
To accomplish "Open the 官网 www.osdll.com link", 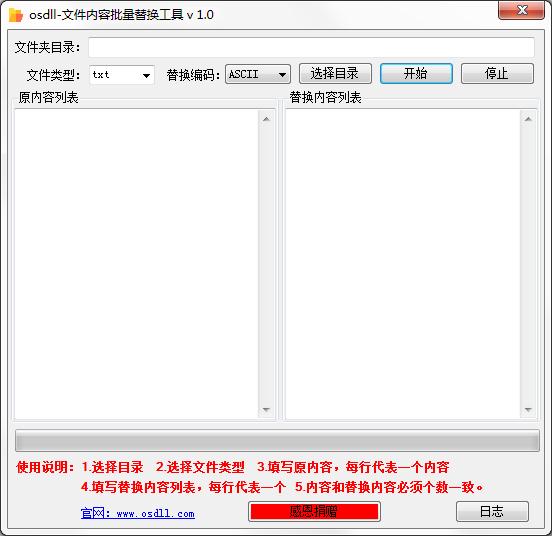I will coord(138,513).
